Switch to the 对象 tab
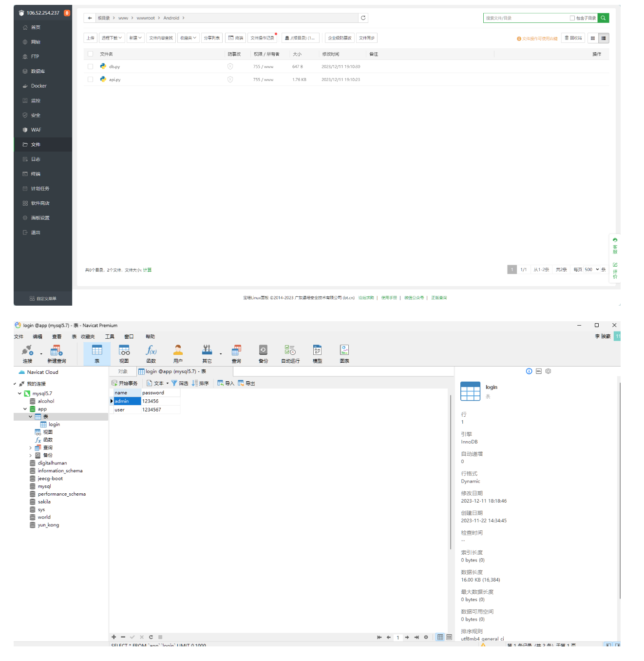The height and width of the screenshot is (661, 644). [123, 371]
